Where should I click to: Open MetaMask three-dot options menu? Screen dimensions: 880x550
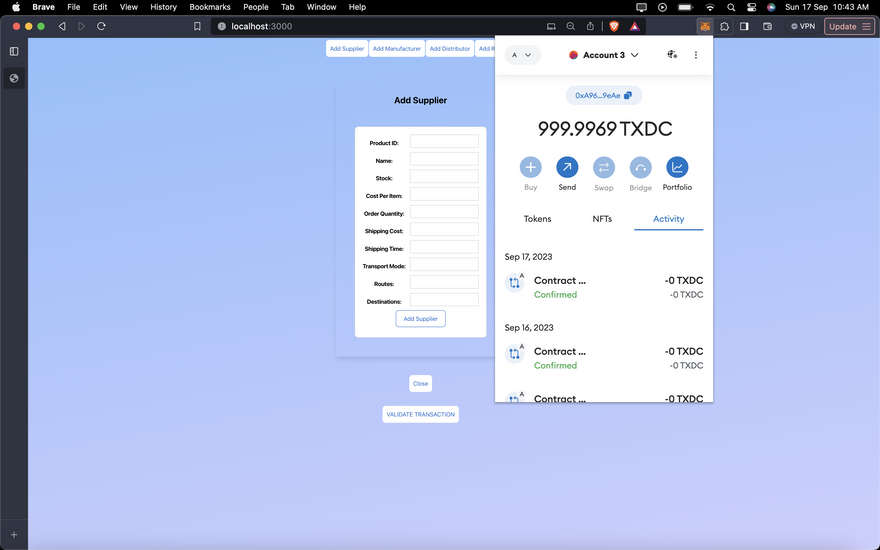[696, 55]
